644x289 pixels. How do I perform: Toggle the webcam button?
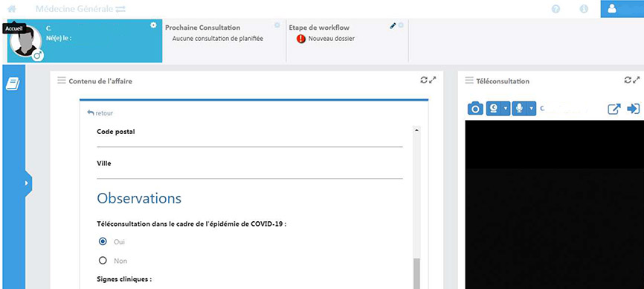(x=494, y=109)
